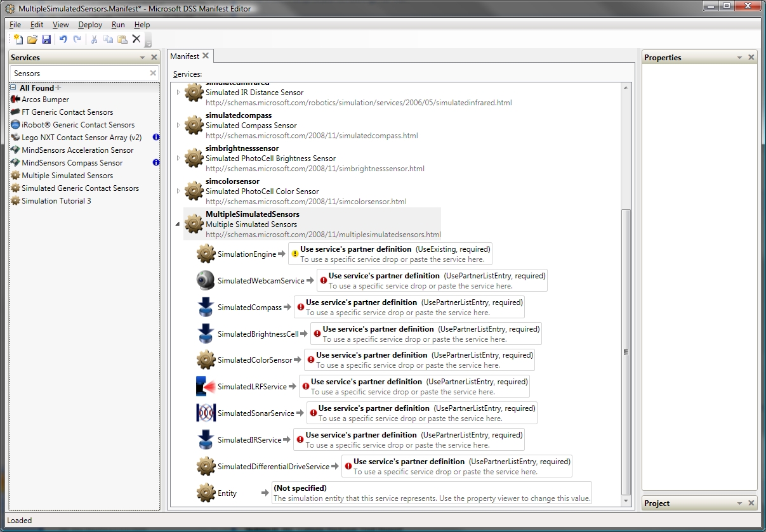The image size is (766, 532).
Task: Open Services panel options dropdown
Action: (x=142, y=58)
